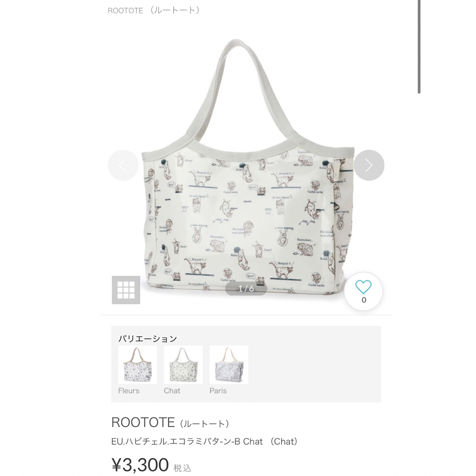Select the Paris variation thumbnail
The width and height of the screenshot is (476, 476).
pos(229,364)
